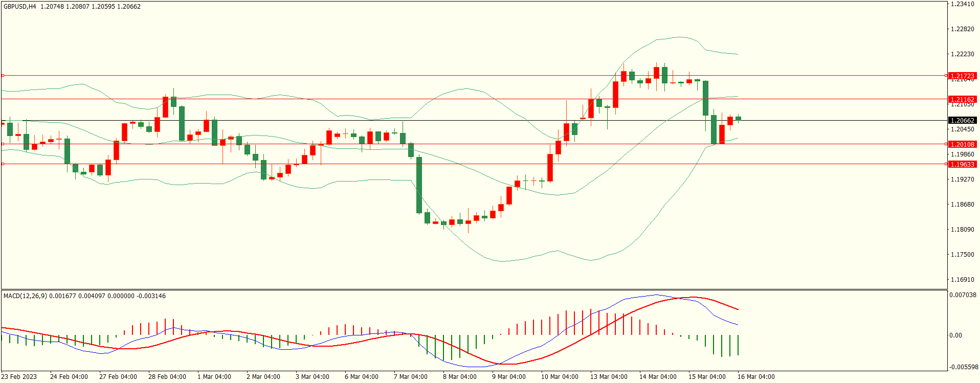Click the 1.17500 price axis value
This screenshot has height=383, width=980.
click(962, 255)
